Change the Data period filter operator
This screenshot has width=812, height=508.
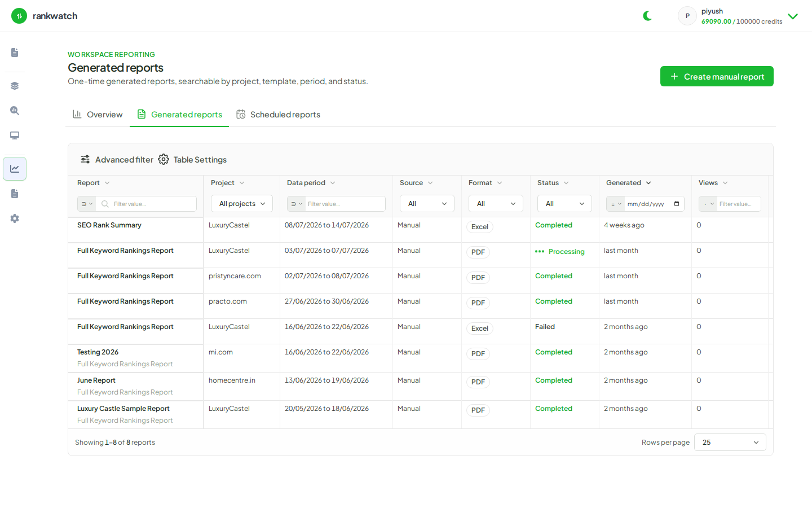click(297, 204)
